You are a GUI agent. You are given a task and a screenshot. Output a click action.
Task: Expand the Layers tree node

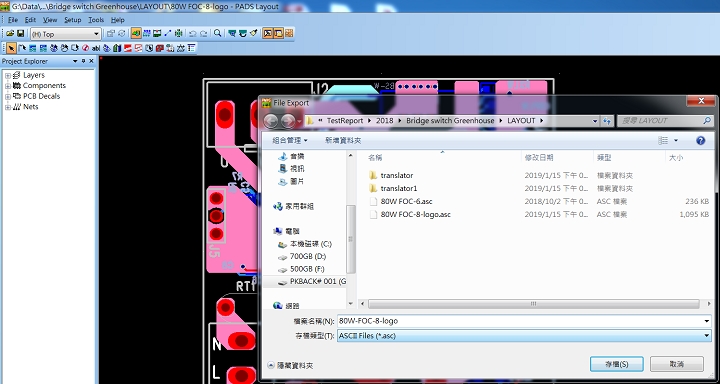(7, 75)
